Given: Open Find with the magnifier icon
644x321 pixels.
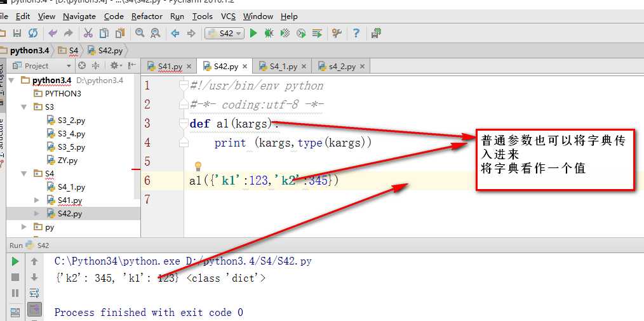Looking at the screenshot, I should tap(140, 33).
